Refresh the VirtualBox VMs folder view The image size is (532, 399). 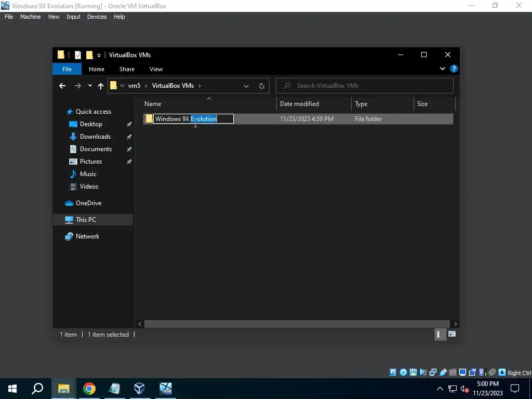[x=262, y=86]
